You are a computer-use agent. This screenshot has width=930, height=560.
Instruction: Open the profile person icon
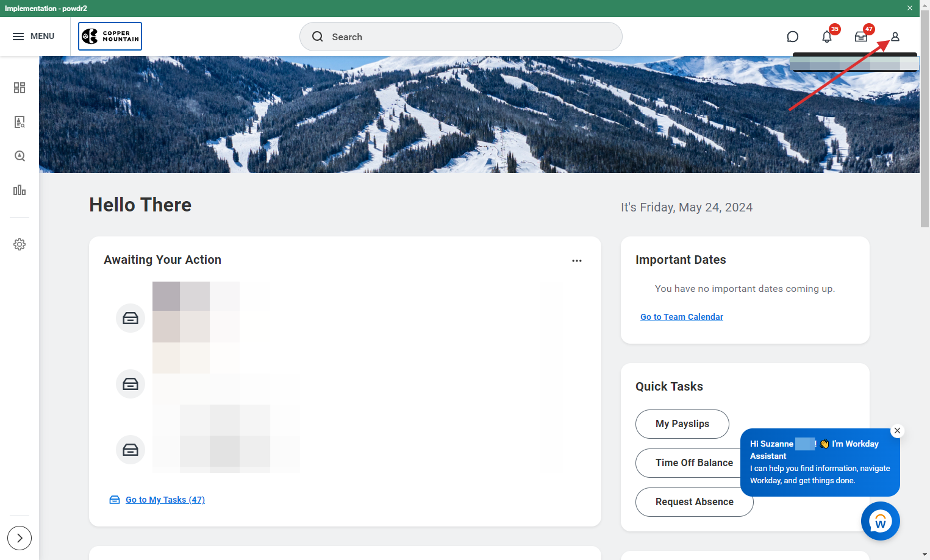[895, 37]
